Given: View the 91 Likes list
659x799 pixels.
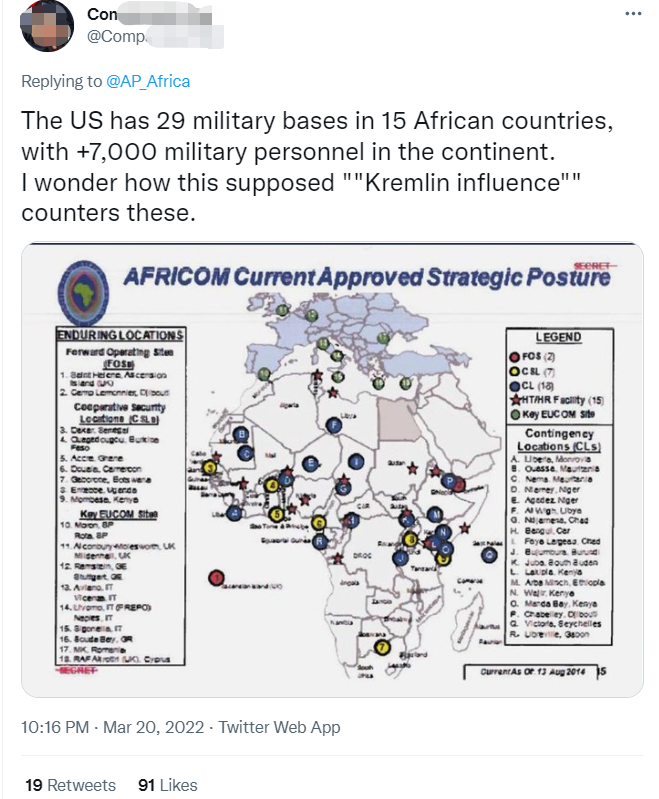Looking at the screenshot, I should 168,785.
